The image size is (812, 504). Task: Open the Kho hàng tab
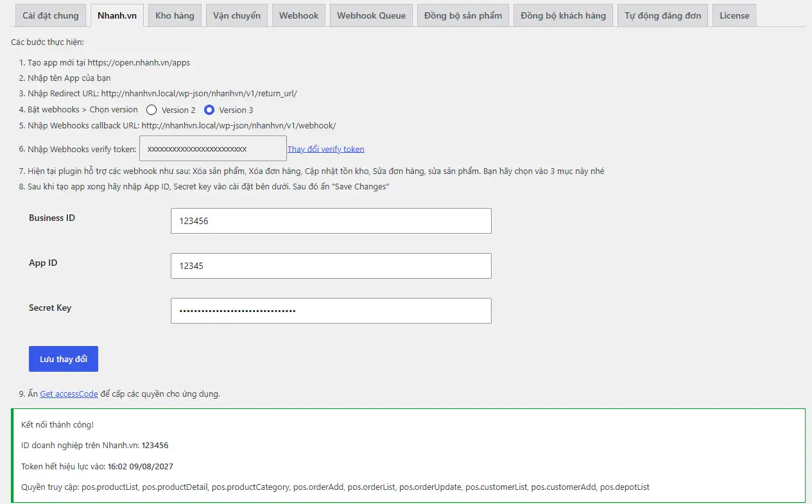(x=175, y=15)
